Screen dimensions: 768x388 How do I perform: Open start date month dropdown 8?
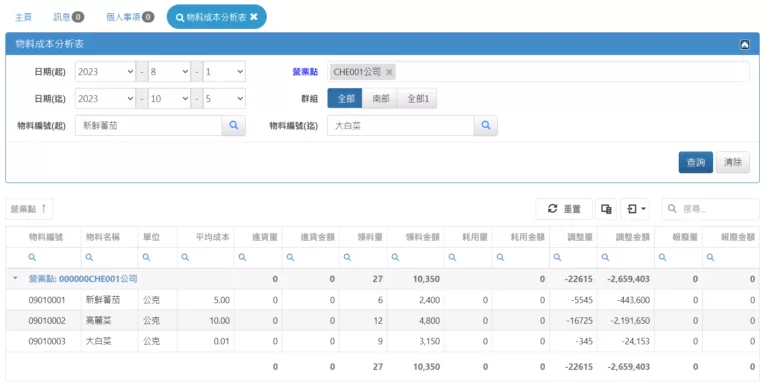[x=169, y=72]
